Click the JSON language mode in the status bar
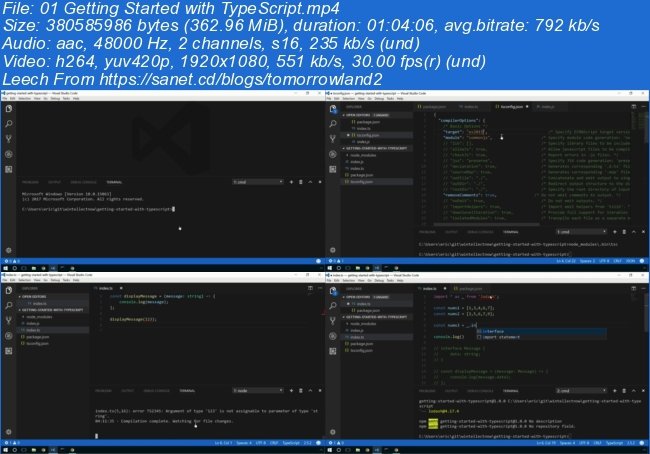The image size is (650, 454). tap(631, 261)
